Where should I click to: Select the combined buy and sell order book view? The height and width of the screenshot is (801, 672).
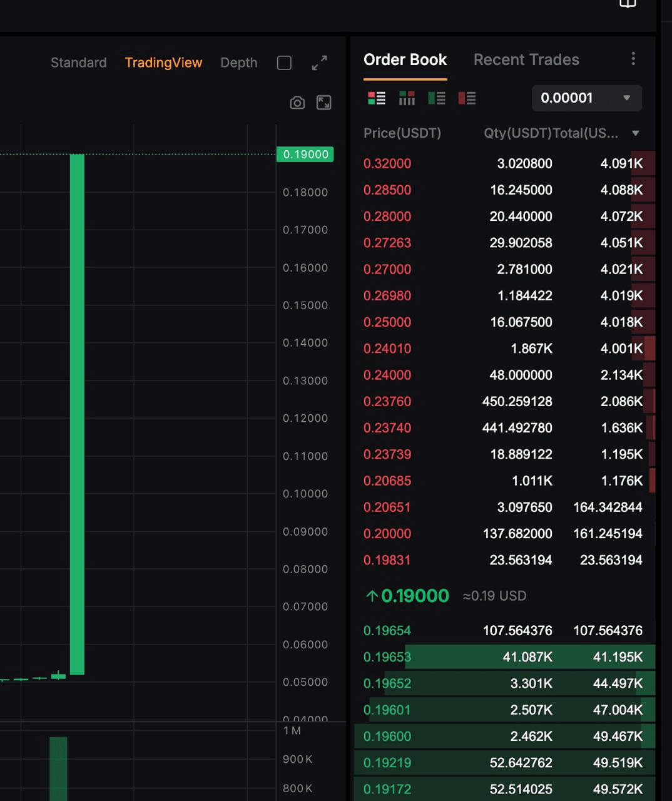pyautogui.click(x=377, y=98)
